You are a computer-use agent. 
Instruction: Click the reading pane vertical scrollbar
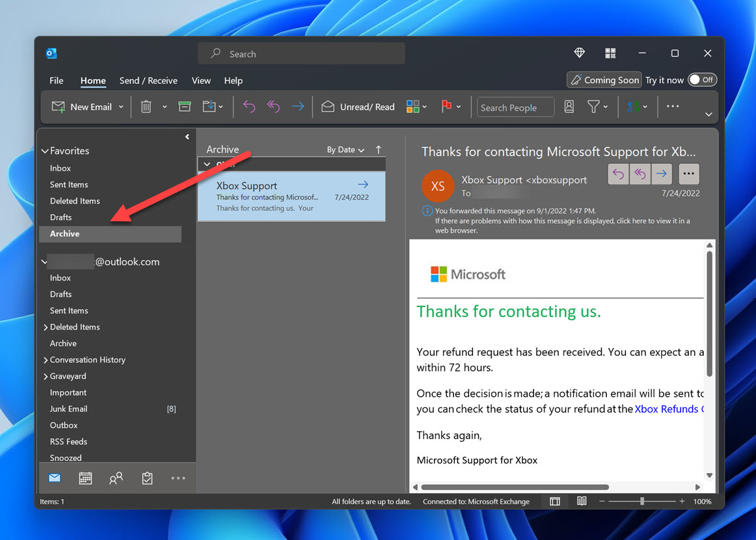pyautogui.click(x=709, y=314)
